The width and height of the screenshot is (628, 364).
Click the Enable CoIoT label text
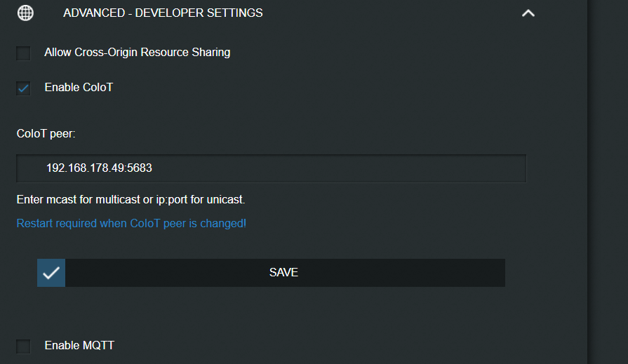pyautogui.click(x=79, y=87)
